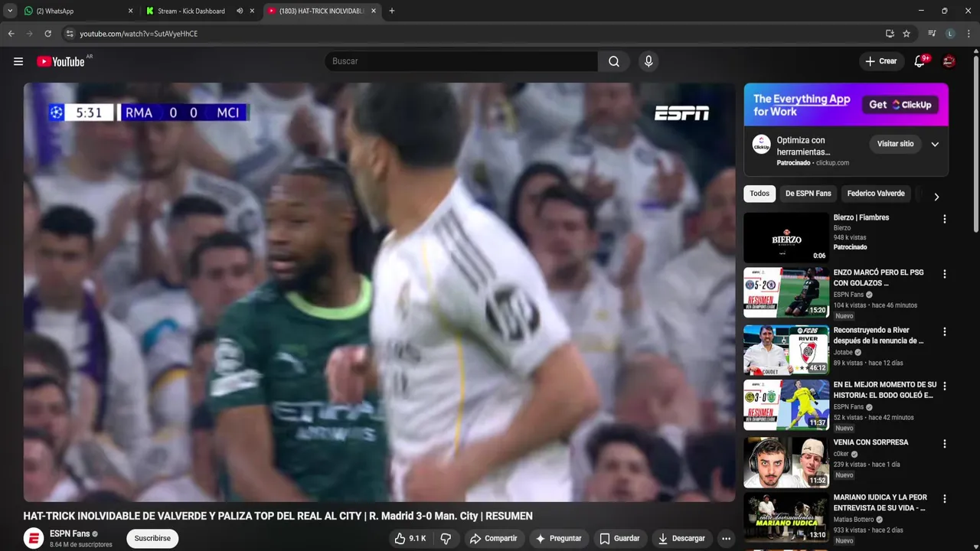Screen dimensions: 980x551
Task: Share the video via Compartir
Action: click(x=493, y=539)
